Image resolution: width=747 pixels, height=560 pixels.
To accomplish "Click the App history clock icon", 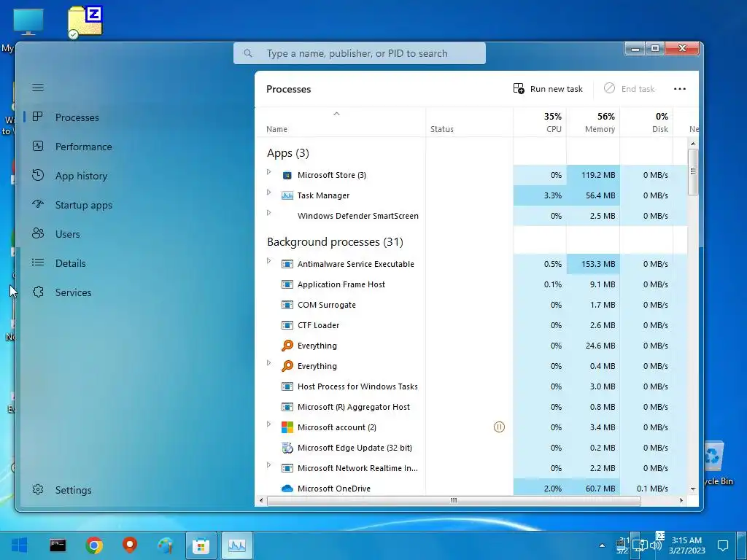I will tap(38, 175).
